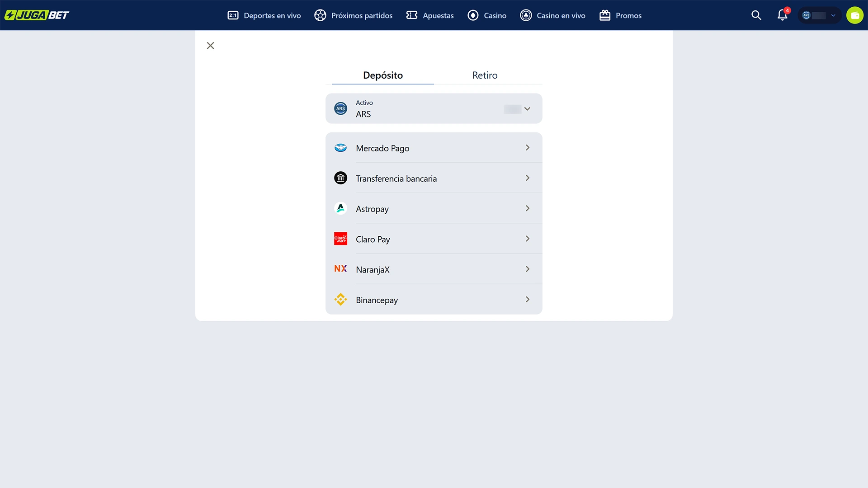Open Mercado Pago chevron arrow
This screenshot has height=488, width=868.
coord(528,148)
